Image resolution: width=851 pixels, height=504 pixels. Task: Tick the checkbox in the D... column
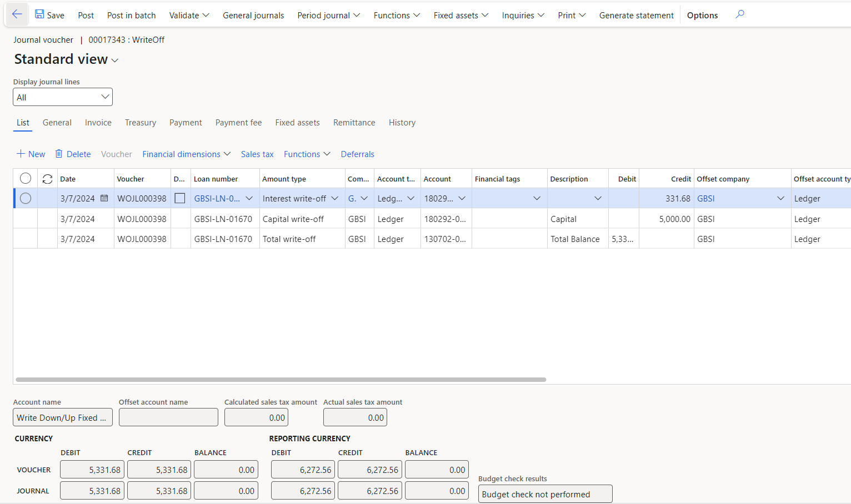coord(180,198)
